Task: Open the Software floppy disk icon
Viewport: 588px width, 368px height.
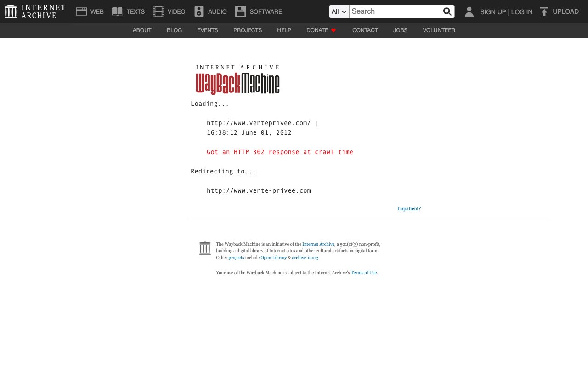Action: [x=240, y=11]
